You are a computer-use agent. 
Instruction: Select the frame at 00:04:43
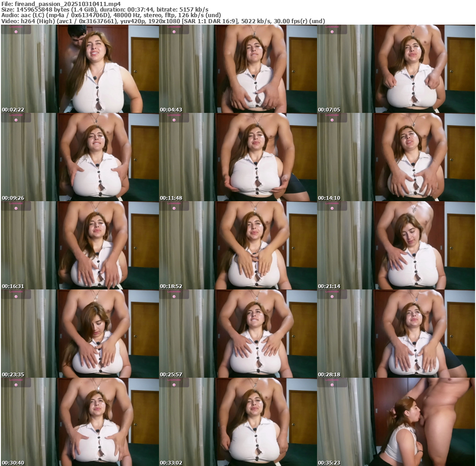pos(238,69)
